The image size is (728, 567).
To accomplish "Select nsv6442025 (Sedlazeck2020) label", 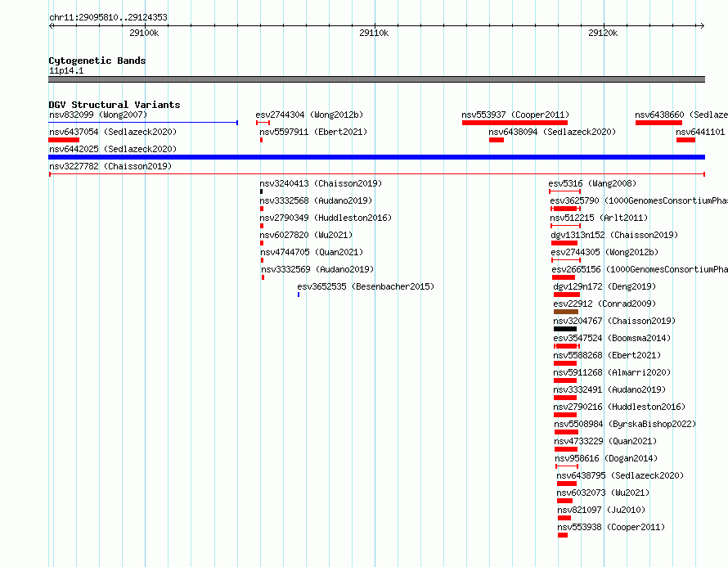I will [x=113, y=149].
